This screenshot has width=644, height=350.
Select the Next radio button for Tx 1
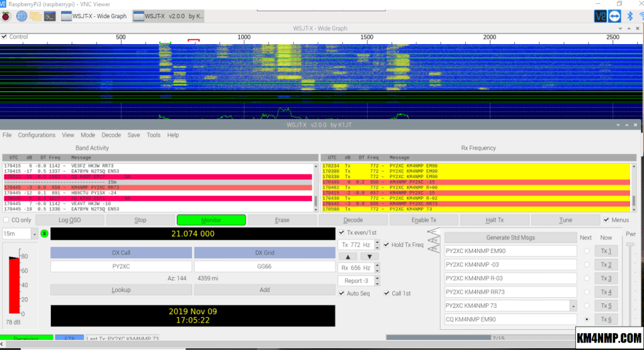(587, 251)
